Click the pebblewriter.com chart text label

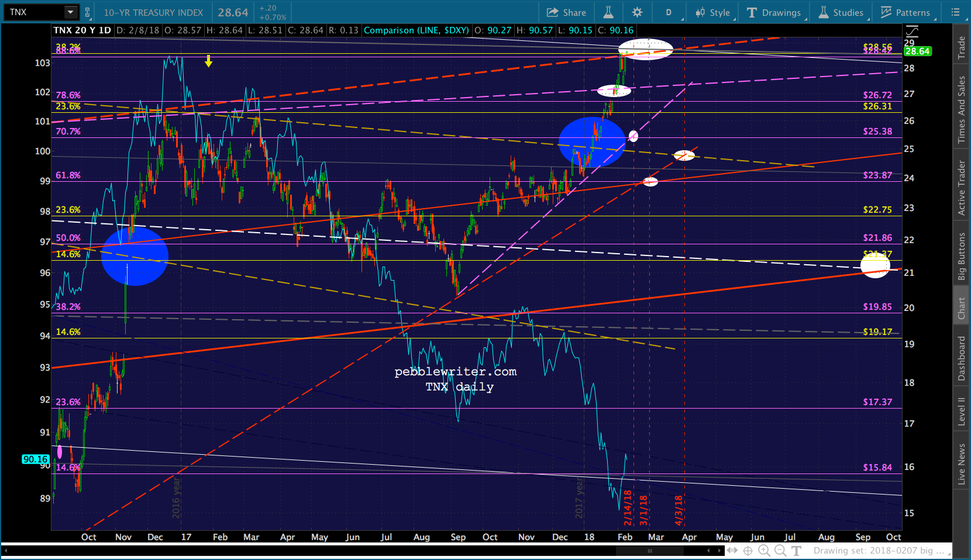pyautogui.click(x=456, y=372)
